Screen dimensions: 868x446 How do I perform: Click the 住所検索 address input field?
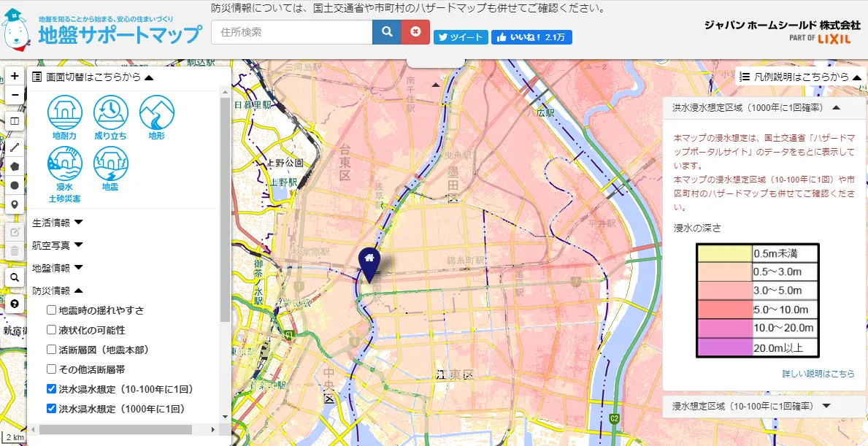(x=291, y=32)
